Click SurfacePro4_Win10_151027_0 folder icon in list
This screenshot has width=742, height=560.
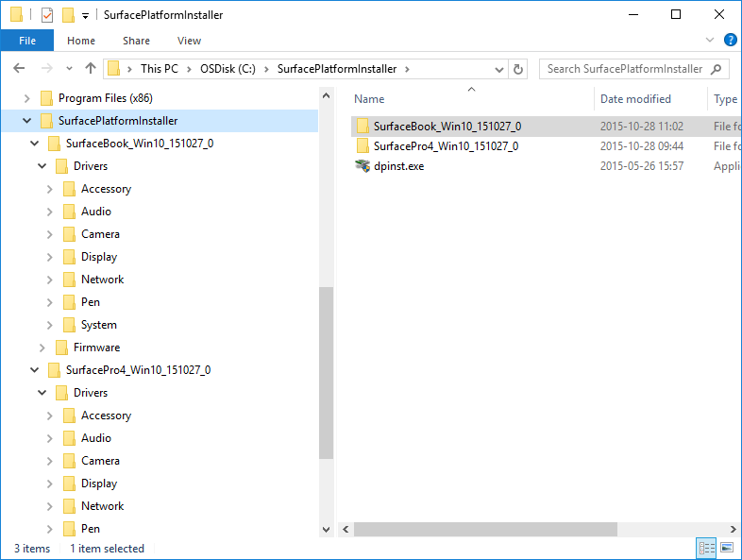point(363,145)
